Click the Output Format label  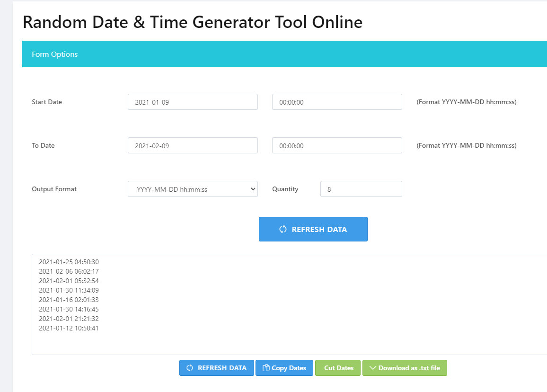54,189
